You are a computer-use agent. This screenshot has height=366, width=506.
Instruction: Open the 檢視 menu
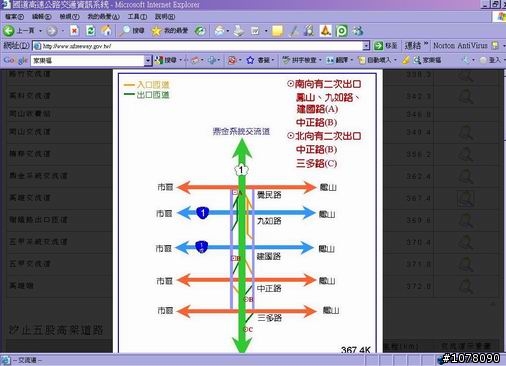point(69,17)
